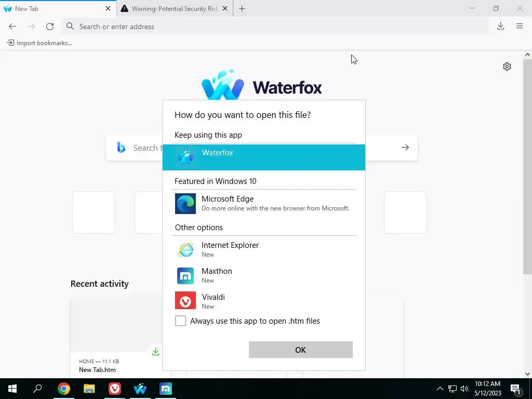This screenshot has height=399, width=532.
Task: Click the Microsoft Edge icon
Action: point(185,204)
